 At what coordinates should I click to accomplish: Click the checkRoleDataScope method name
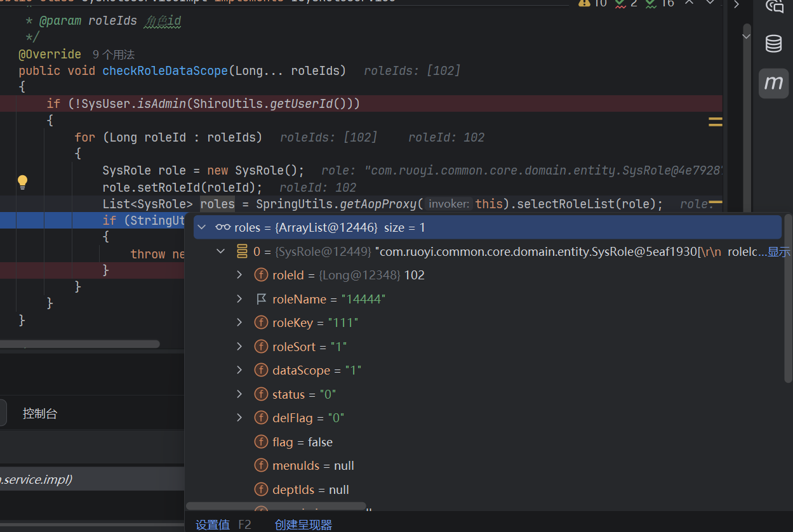(x=165, y=70)
